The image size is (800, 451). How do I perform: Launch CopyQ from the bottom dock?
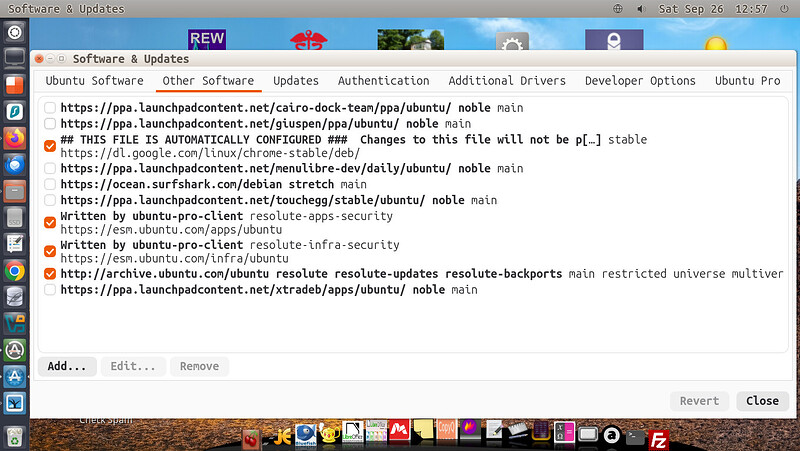[446, 430]
